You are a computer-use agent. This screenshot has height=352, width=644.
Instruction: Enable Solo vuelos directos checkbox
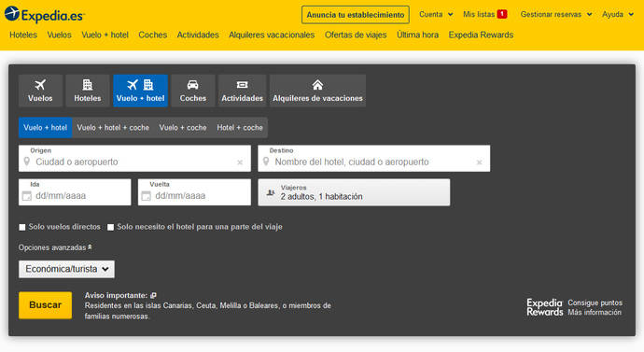pyautogui.click(x=22, y=227)
